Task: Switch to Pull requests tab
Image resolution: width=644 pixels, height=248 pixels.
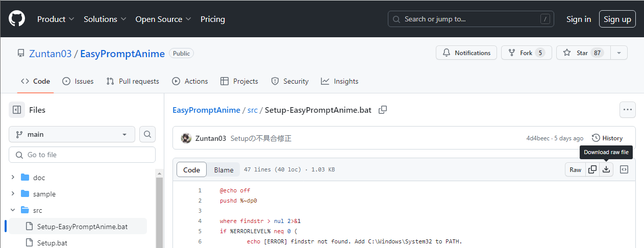Action: 133,81
